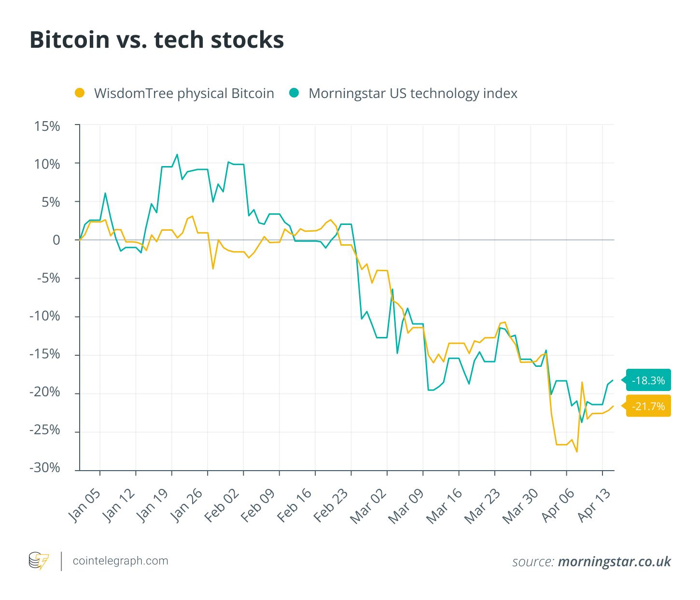Click the -20% y-axis label
The image size is (700, 600).
(x=44, y=392)
